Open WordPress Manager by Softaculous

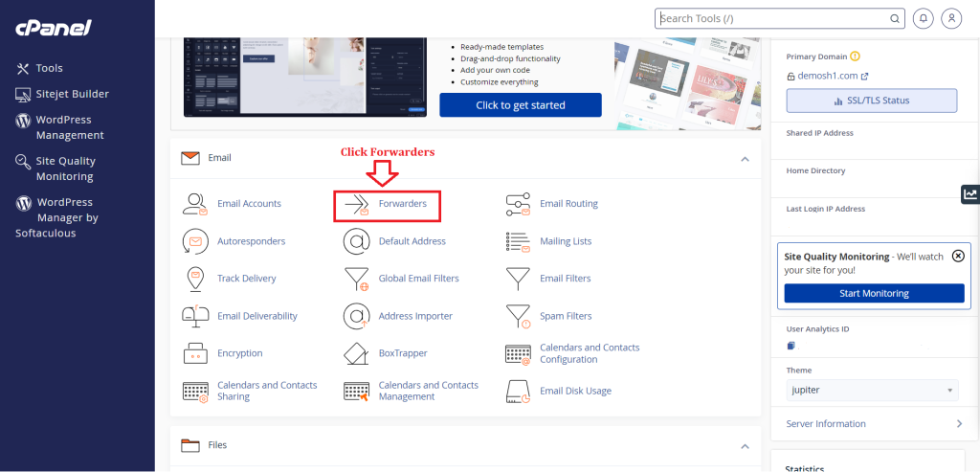click(x=57, y=217)
